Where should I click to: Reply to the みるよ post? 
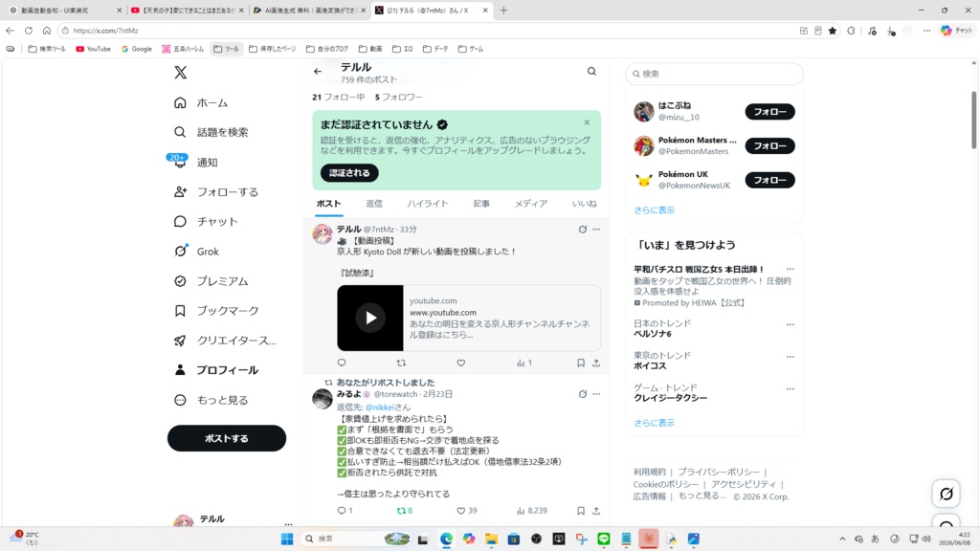[345, 511]
